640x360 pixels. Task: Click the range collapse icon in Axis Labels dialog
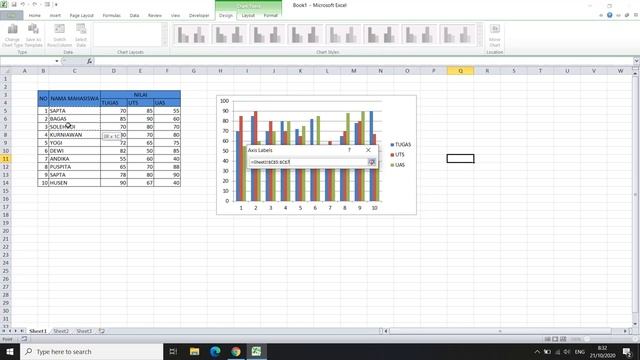tap(371, 162)
